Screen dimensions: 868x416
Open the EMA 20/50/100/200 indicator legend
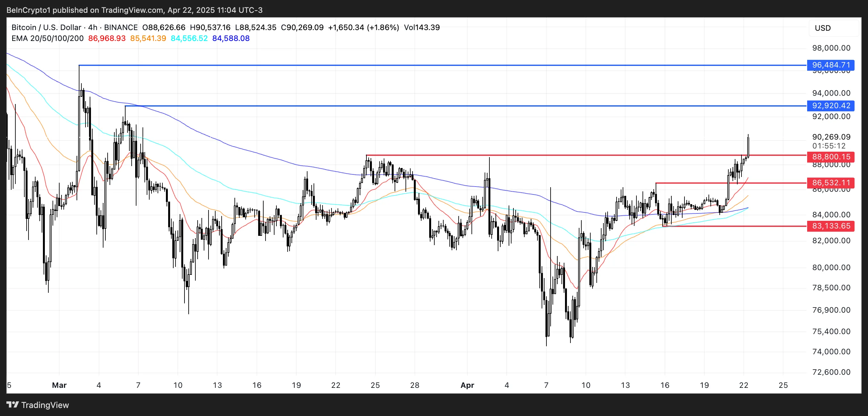(47, 38)
